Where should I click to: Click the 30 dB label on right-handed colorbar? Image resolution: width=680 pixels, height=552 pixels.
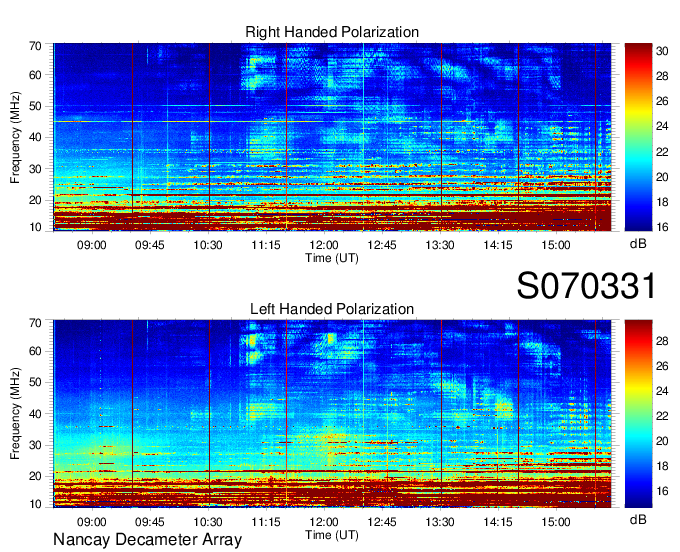(x=662, y=52)
